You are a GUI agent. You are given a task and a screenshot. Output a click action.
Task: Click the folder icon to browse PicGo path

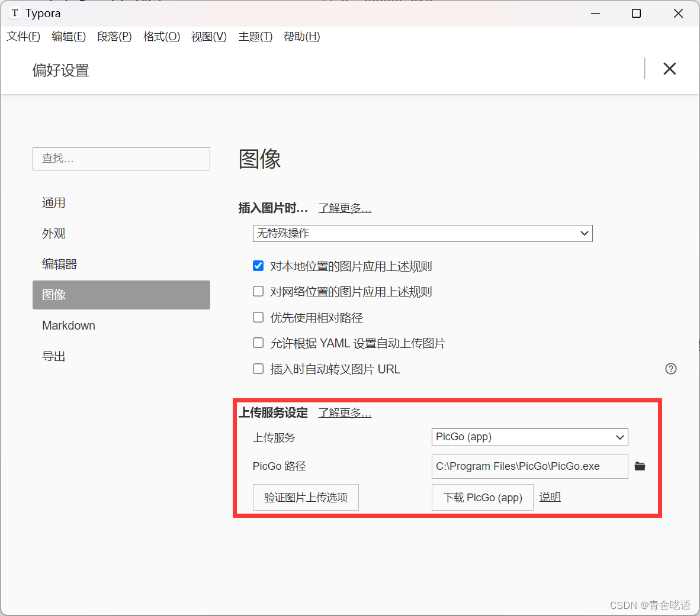pyautogui.click(x=640, y=466)
